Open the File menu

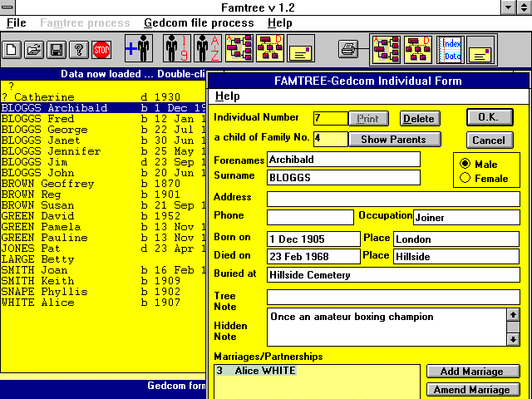click(x=16, y=22)
